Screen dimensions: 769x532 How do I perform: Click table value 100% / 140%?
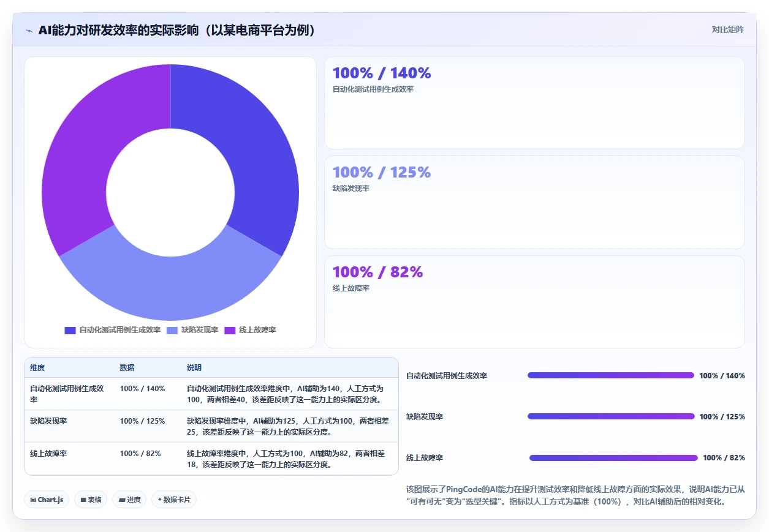click(142, 389)
